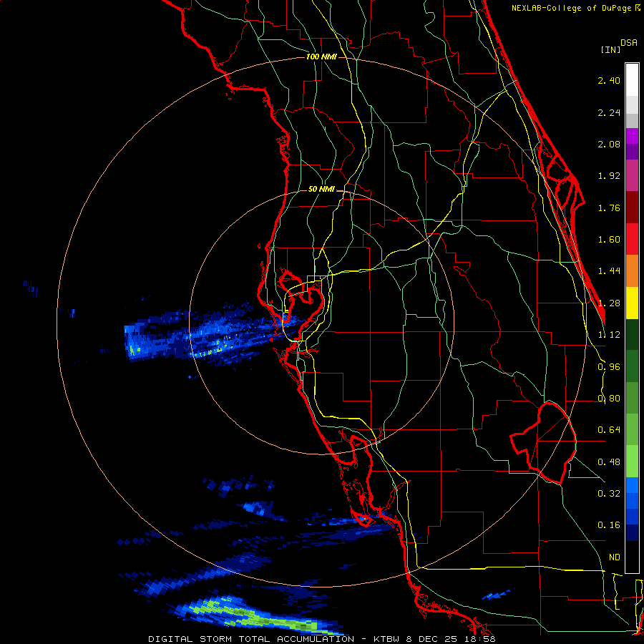Select the 1.44 legend value
The height and width of the screenshot is (644, 644).
[609, 271]
